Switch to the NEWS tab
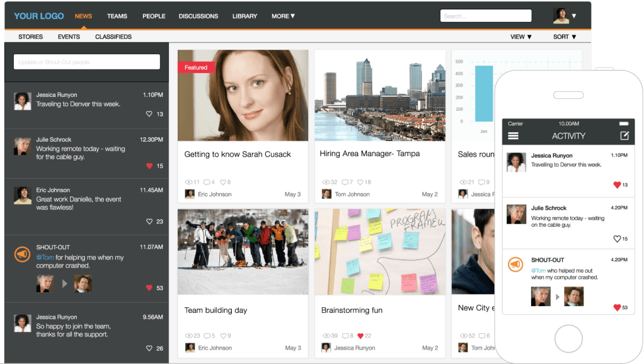644x364 pixels. pyautogui.click(x=83, y=16)
